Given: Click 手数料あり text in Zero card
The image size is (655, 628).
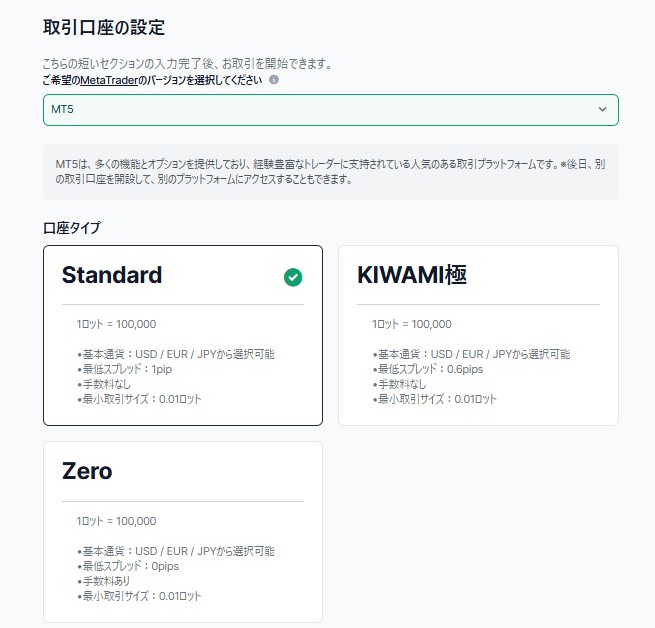Looking at the screenshot, I should [x=104, y=581].
